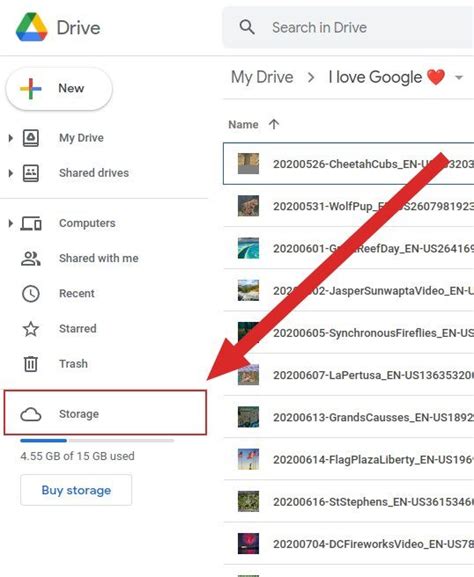Open Trash in sidebar
474x577 pixels.
[x=73, y=364]
